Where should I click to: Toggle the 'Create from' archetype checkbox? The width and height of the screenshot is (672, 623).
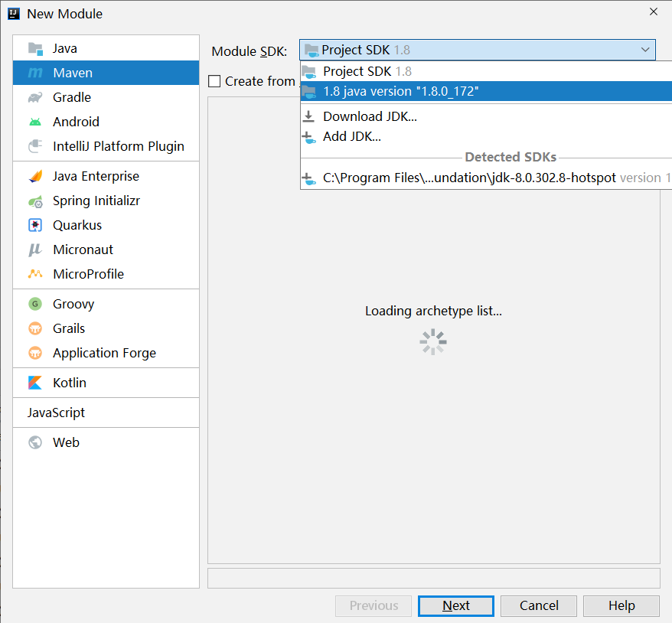[214, 81]
